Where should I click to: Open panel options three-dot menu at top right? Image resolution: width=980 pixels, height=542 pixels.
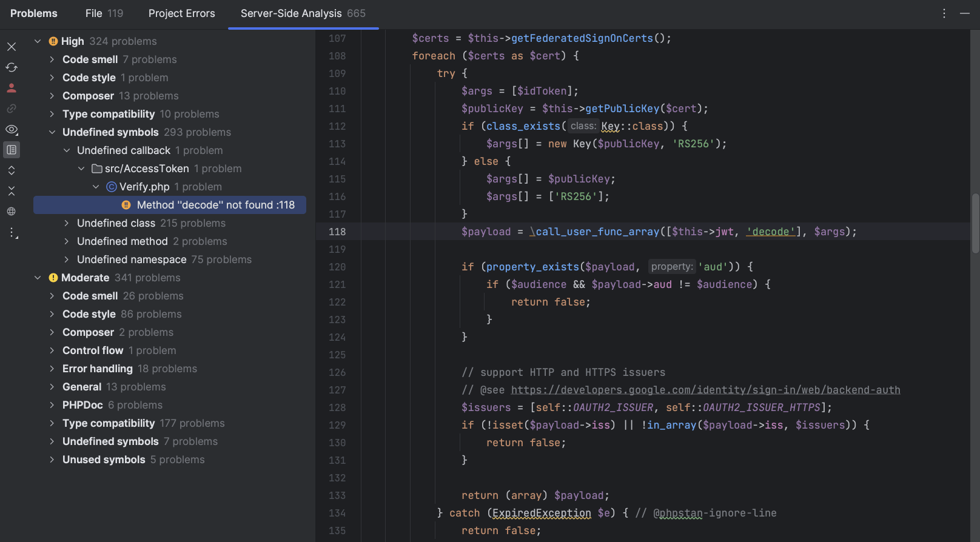(944, 13)
